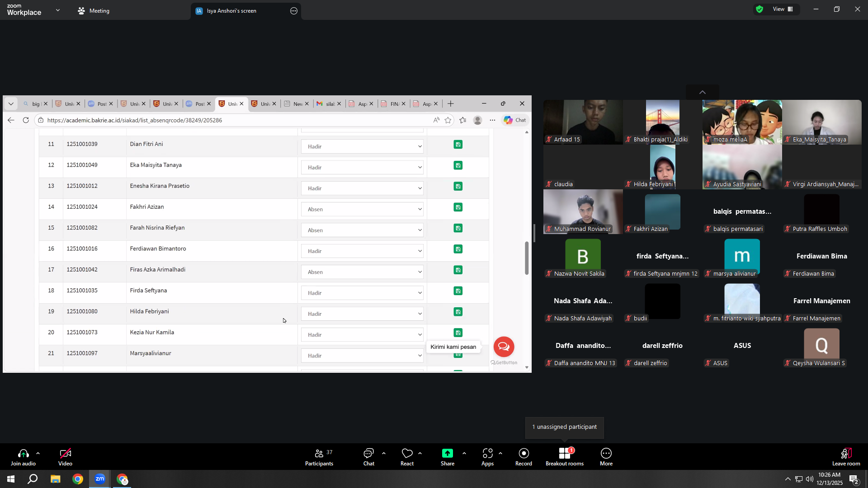Collapse the gallery with up chevron

click(703, 92)
